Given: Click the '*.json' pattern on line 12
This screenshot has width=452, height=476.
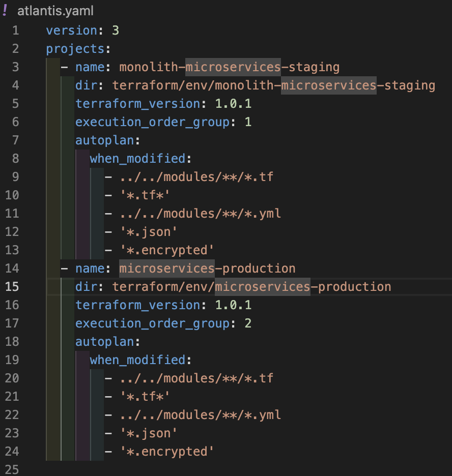Looking at the screenshot, I should pyautogui.click(x=149, y=232).
